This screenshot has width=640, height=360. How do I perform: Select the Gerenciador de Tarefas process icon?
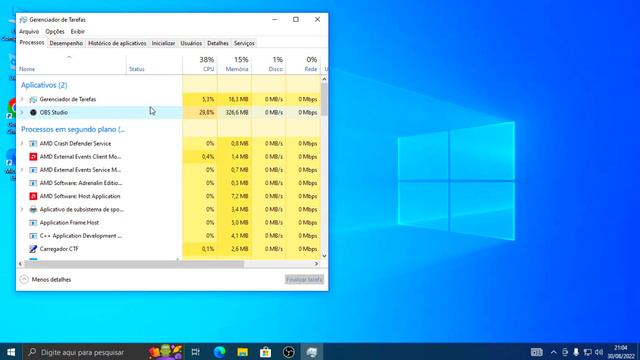[x=33, y=99]
